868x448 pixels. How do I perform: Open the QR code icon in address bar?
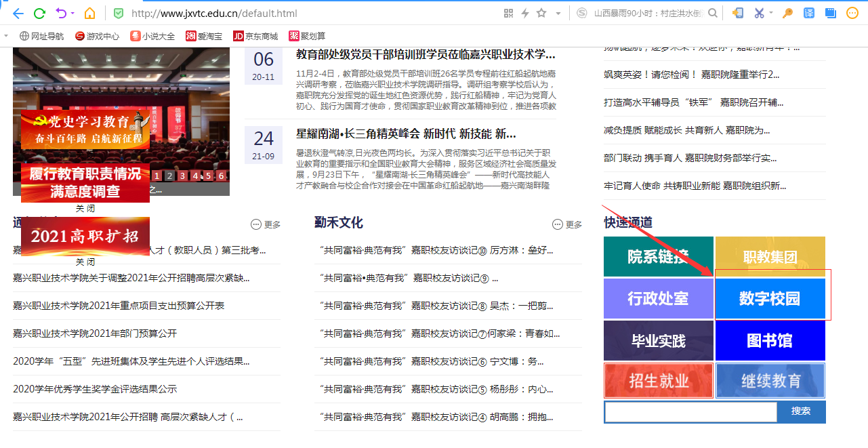coord(509,14)
